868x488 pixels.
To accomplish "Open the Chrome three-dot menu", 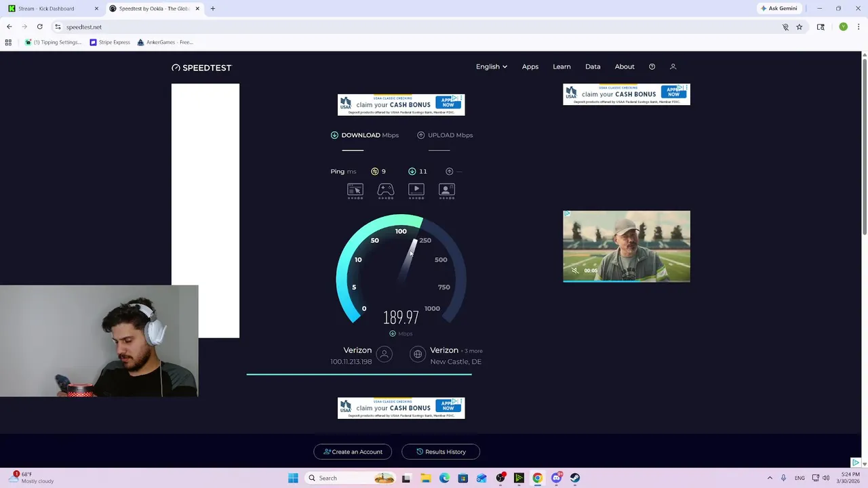I will click(x=859, y=26).
